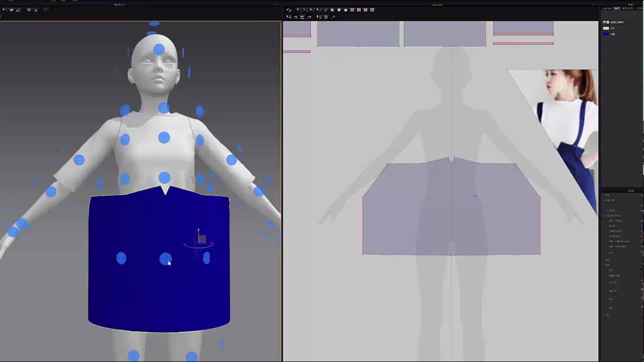Click the arrangement point at base of neck
The width and height of the screenshot is (644, 362).
tap(164, 108)
